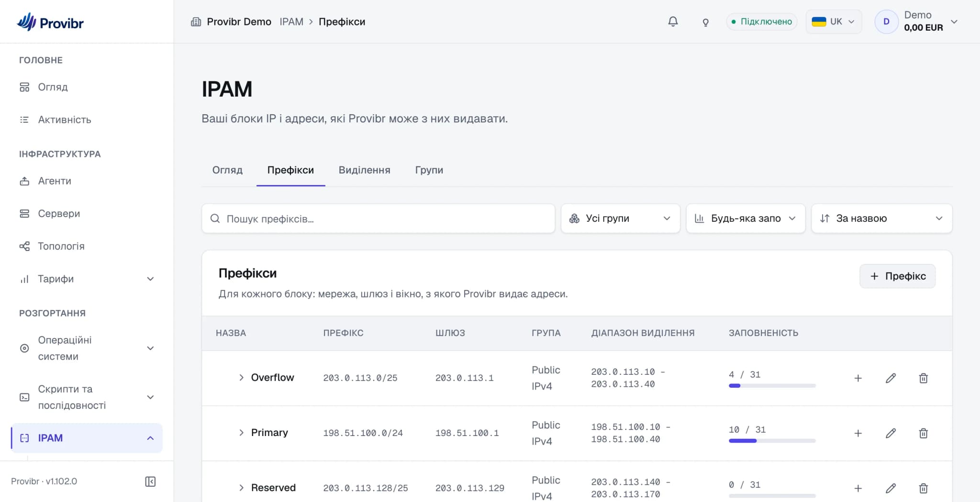Click the lightbulb tips icon
Viewport: 980px width, 502px height.
coord(705,22)
